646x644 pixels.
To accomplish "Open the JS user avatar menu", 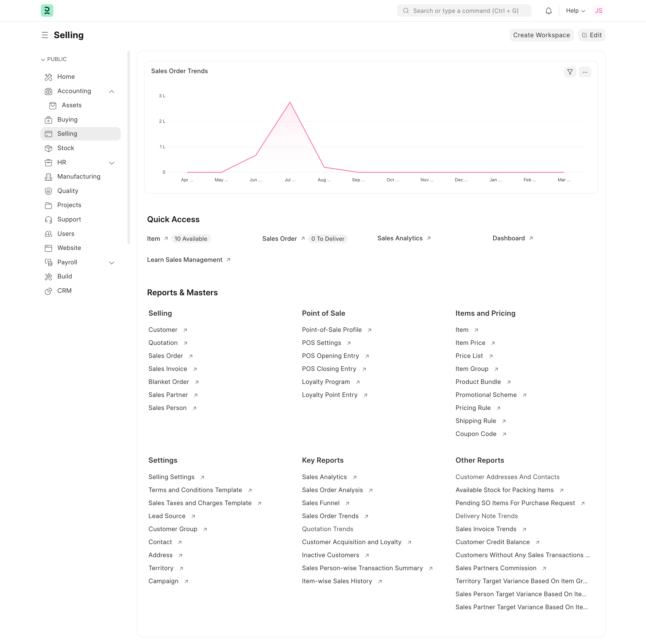I will click(x=598, y=11).
